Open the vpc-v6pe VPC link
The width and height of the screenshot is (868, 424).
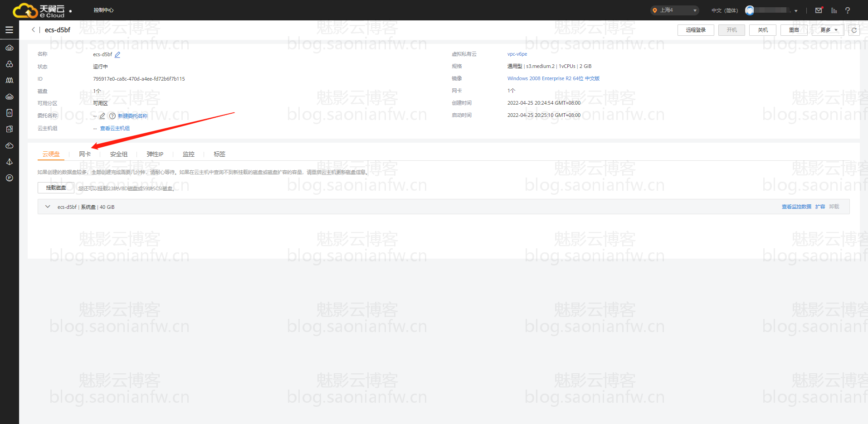(x=517, y=54)
